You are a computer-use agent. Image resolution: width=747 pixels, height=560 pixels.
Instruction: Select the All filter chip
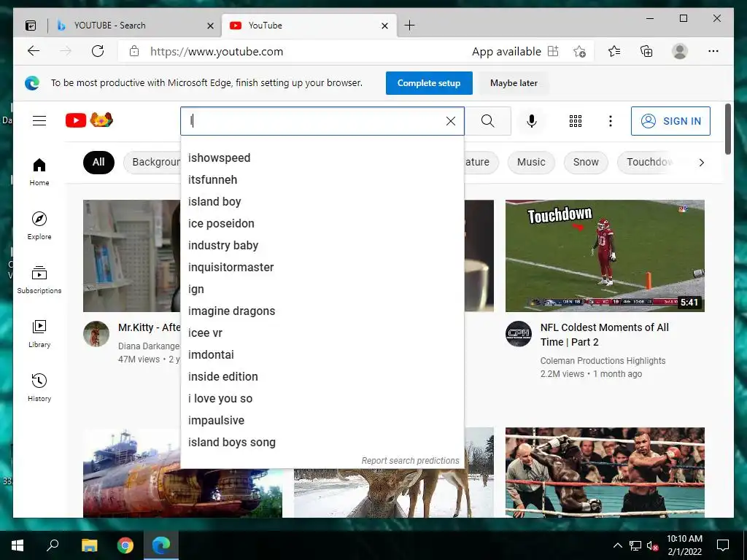(x=98, y=162)
